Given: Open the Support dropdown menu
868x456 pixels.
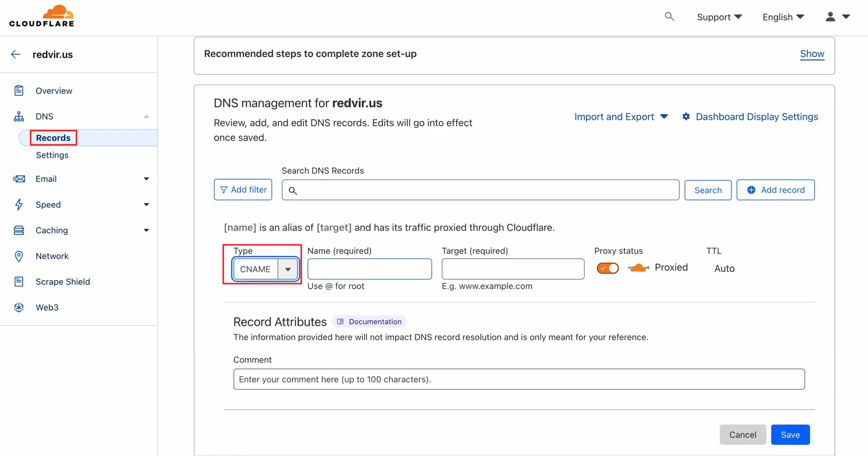Looking at the screenshot, I should pyautogui.click(x=719, y=17).
